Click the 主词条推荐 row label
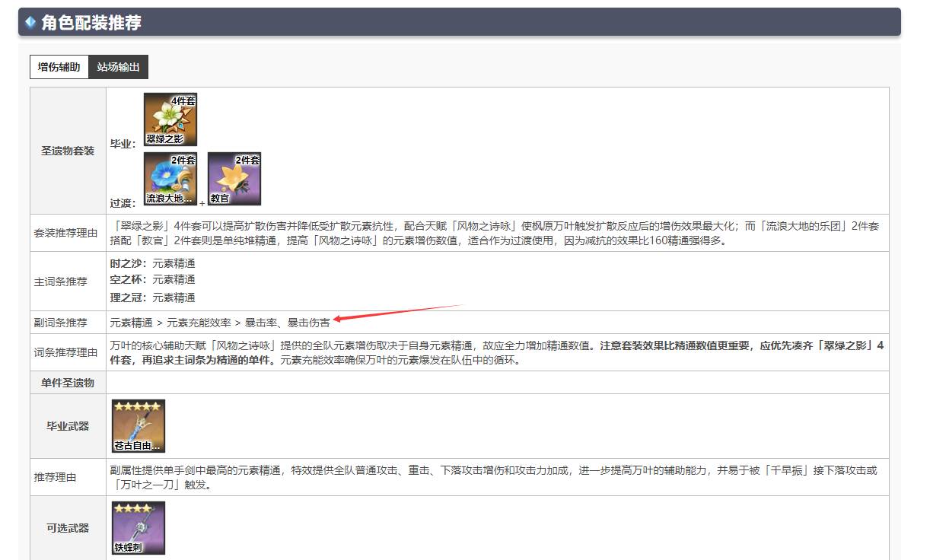The width and height of the screenshot is (930, 560). point(67,282)
